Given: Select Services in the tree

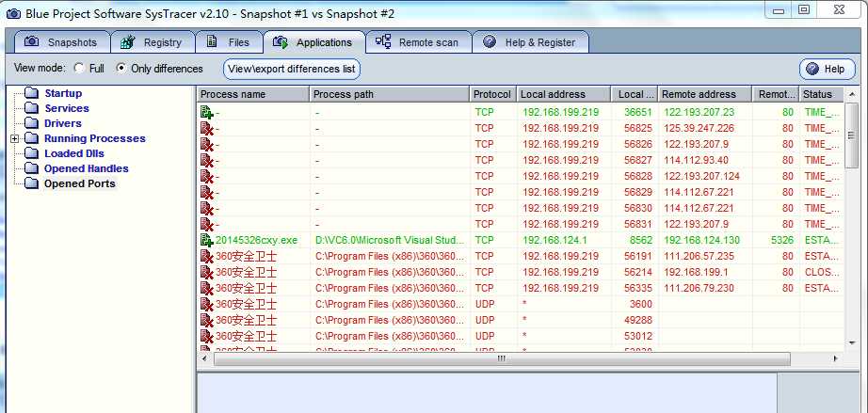Looking at the screenshot, I should 67,108.
